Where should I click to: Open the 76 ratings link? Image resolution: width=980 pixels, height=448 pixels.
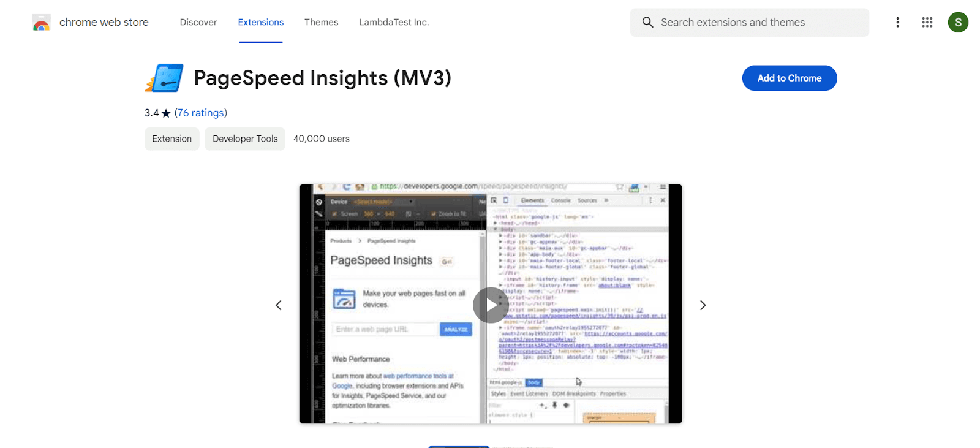click(x=201, y=113)
